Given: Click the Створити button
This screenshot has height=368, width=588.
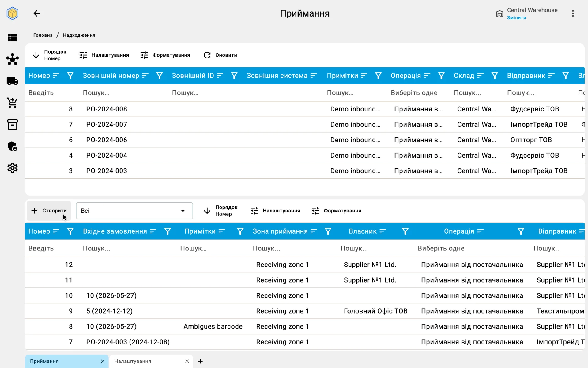Looking at the screenshot, I should pos(49,211).
